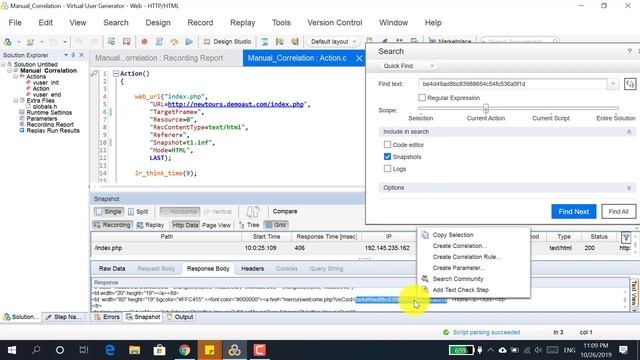Select the Horizontal split toggle

[180, 211]
